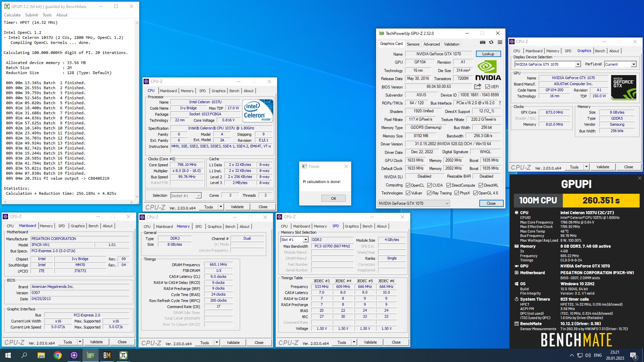Image resolution: width=644 pixels, height=362 pixels.
Task: Open GPU selection dropdown in GPU-Z
Action: point(414,203)
